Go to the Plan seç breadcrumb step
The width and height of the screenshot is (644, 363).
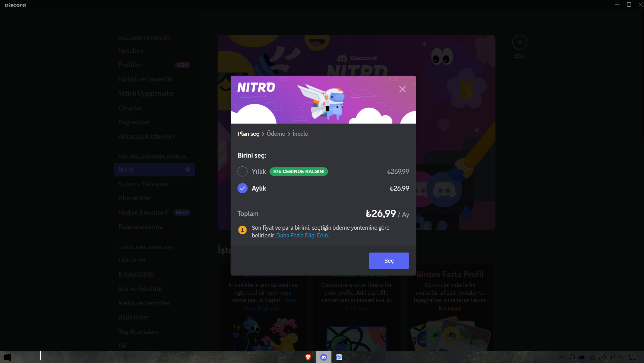[x=248, y=134]
